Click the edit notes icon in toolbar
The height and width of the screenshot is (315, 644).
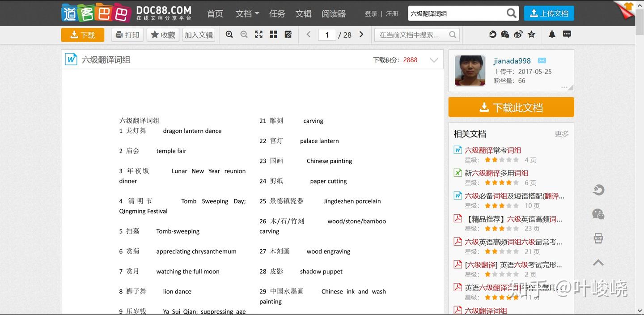tap(288, 34)
